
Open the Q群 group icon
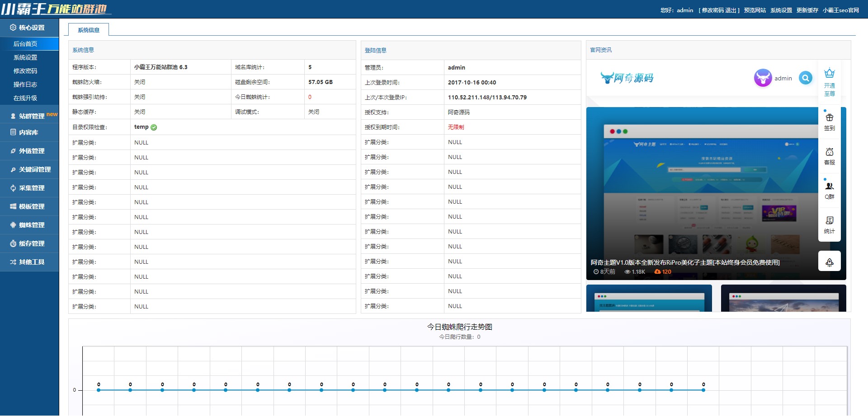click(x=829, y=191)
